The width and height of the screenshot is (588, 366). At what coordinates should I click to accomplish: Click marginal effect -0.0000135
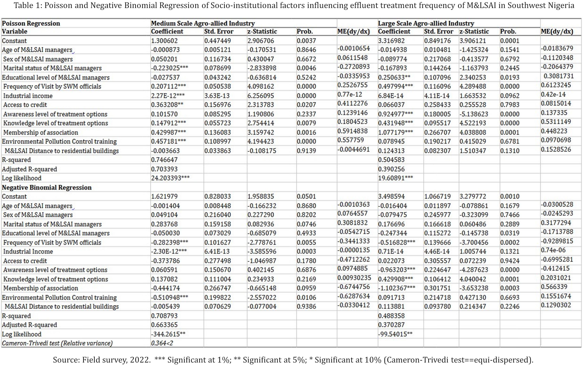(353, 250)
